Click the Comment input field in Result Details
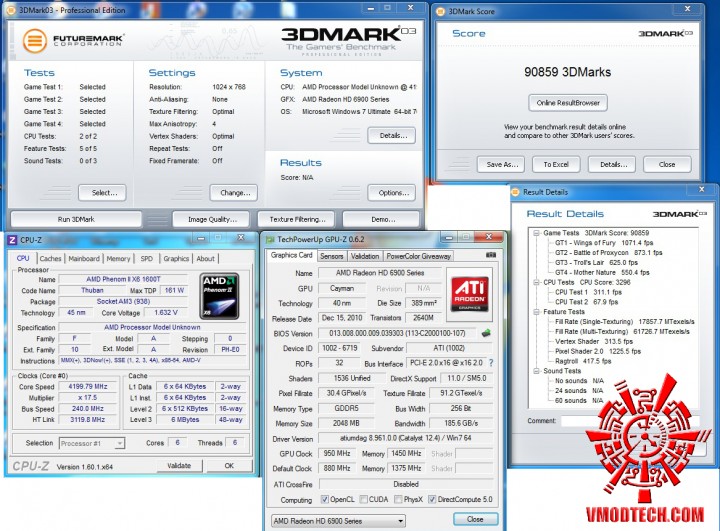This screenshot has width=720, height=531. [630, 421]
